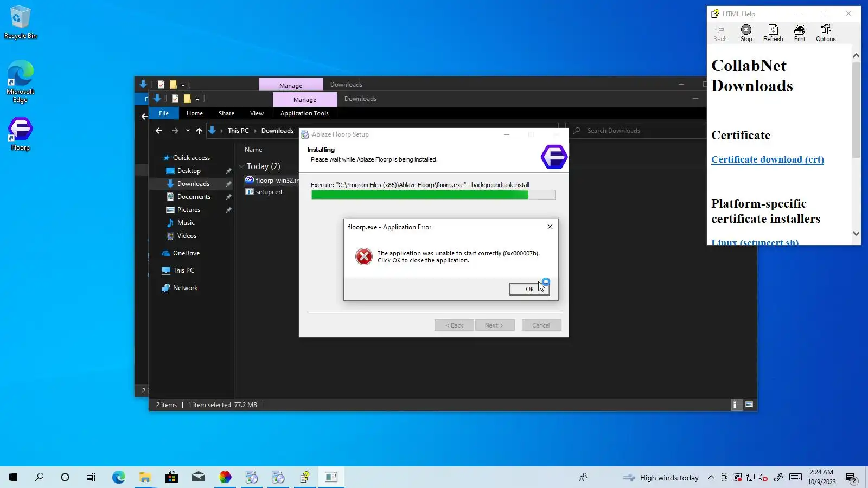Show hidden system tray icons
868x488 pixels.
[x=711, y=478]
